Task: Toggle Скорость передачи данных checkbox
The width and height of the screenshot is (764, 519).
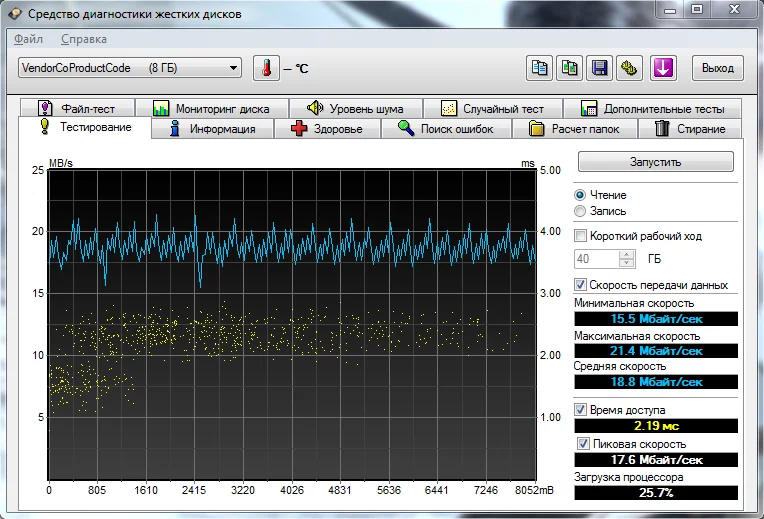Action: (581, 285)
